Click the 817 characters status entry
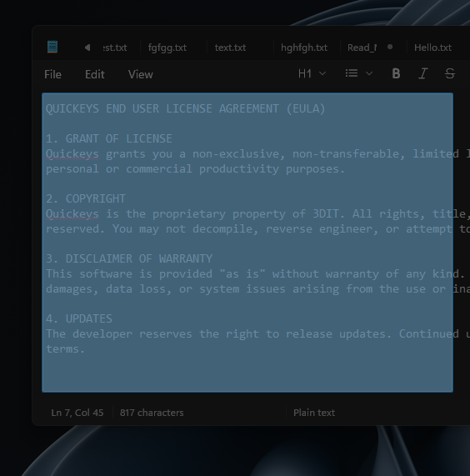 pyautogui.click(x=152, y=413)
